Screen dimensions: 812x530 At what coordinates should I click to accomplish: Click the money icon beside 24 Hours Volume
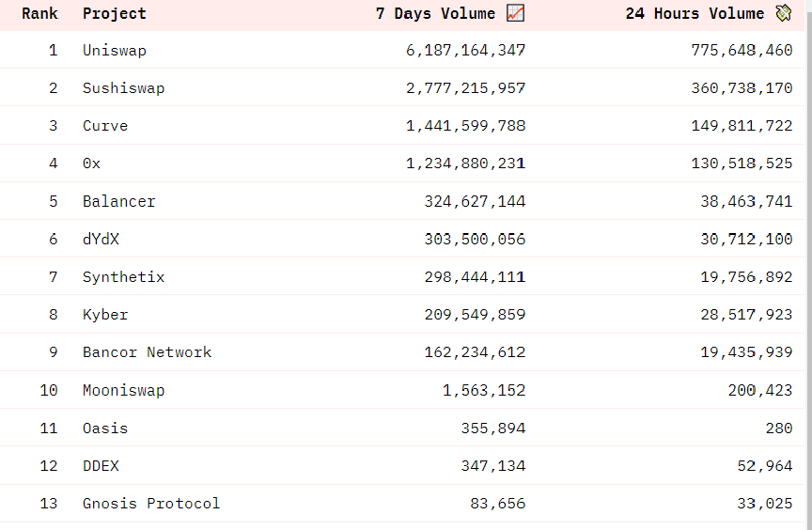coord(784,13)
